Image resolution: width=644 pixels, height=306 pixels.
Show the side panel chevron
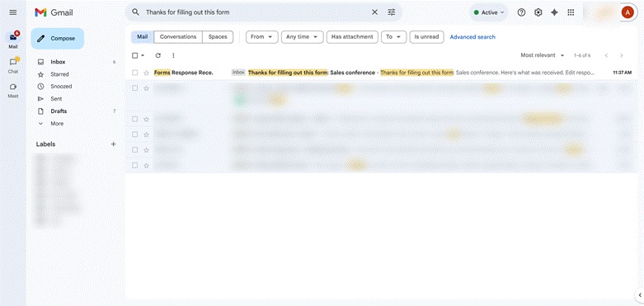pyautogui.click(x=640, y=294)
